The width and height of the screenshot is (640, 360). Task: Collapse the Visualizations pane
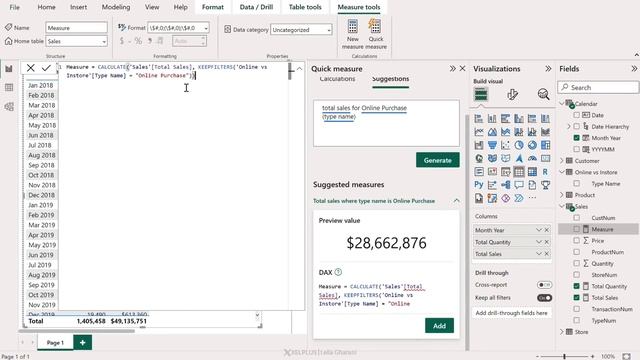click(x=548, y=69)
